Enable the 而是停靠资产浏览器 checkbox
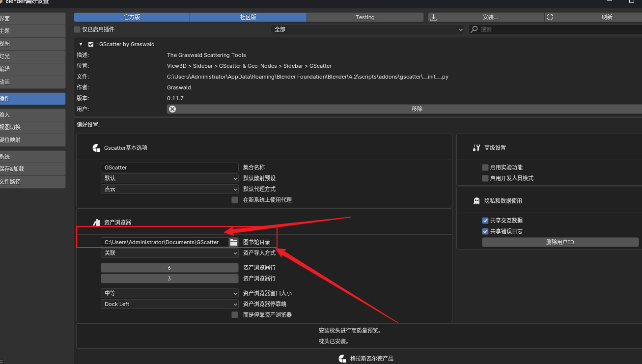The image size is (642, 364). coord(235,315)
